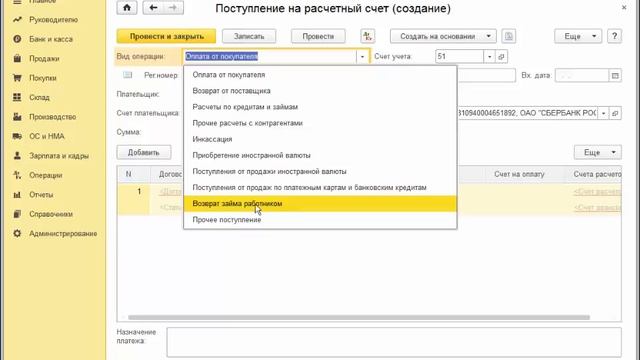Click Вх. дата input field
This screenshot has width=640, height=360.
(582, 76)
